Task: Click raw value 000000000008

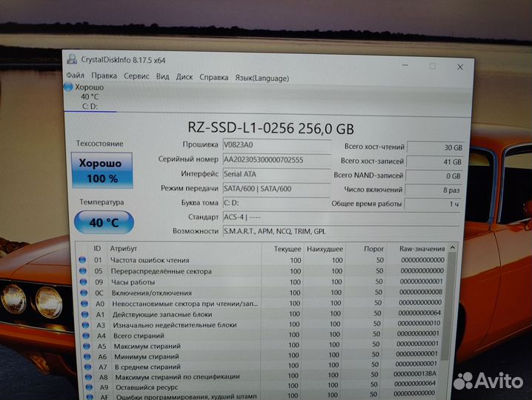Action: (421, 292)
